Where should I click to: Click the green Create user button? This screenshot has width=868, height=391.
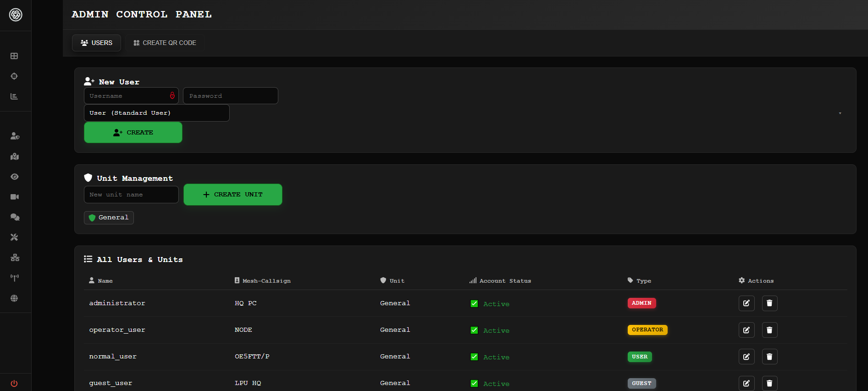[133, 133]
